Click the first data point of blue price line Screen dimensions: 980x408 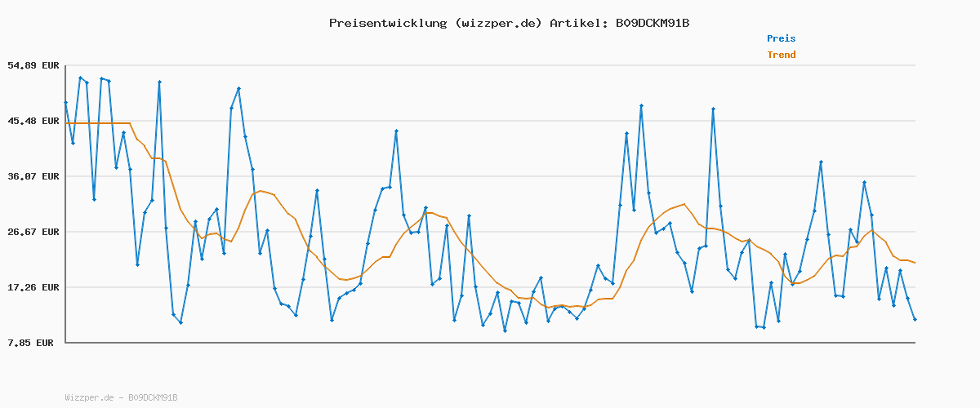pyautogui.click(x=66, y=103)
